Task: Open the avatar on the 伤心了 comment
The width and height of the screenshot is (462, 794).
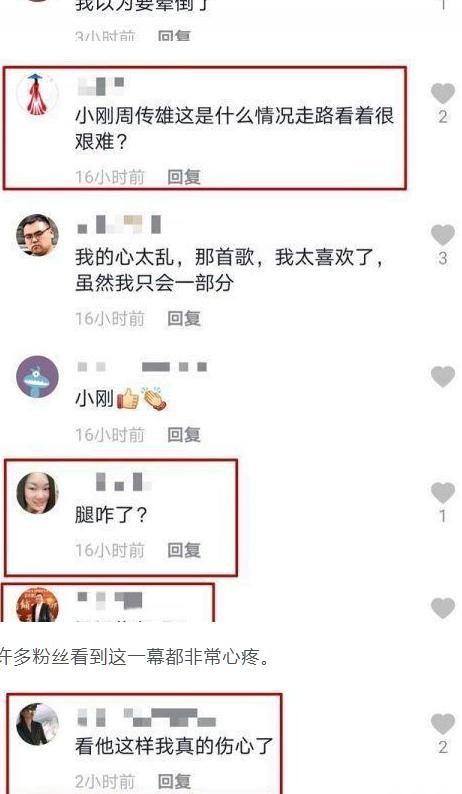Action: click(37, 724)
